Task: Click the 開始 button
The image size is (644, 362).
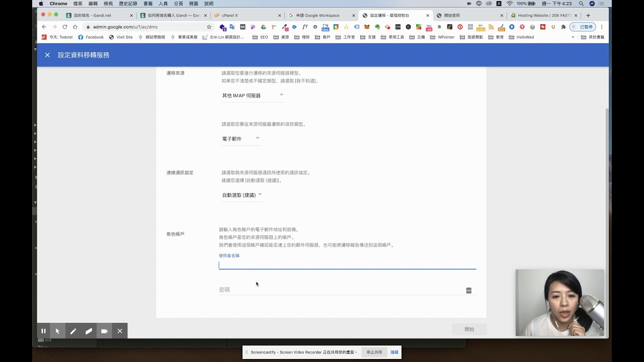Action: [x=469, y=329]
